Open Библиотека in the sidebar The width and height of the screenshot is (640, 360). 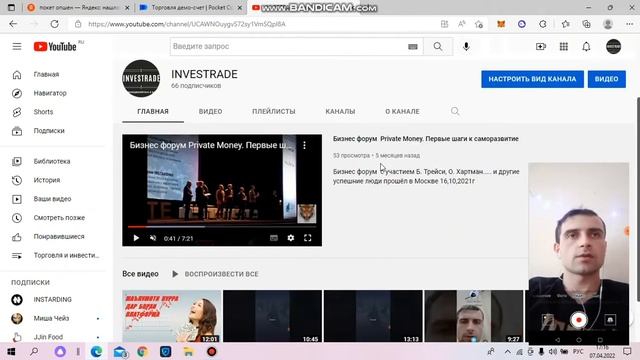(x=53, y=161)
